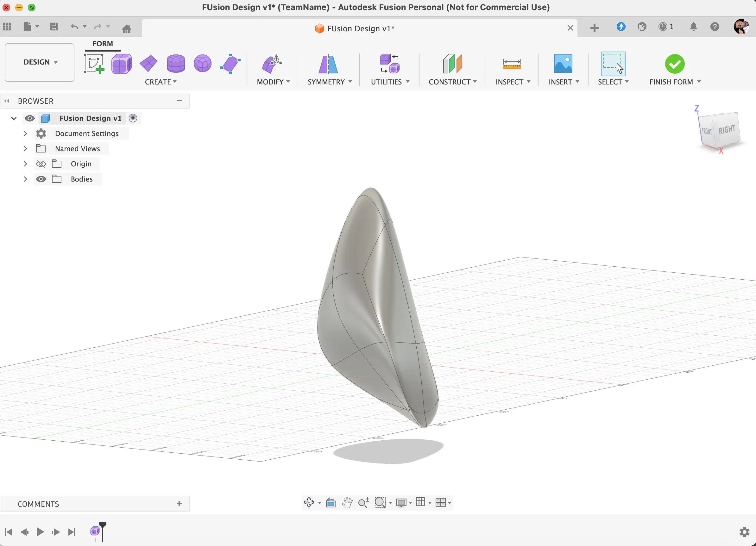The width and height of the screenshot is (756, 546).
Task: Select the Sphere primitive tool
Action: tap(202, 63)
